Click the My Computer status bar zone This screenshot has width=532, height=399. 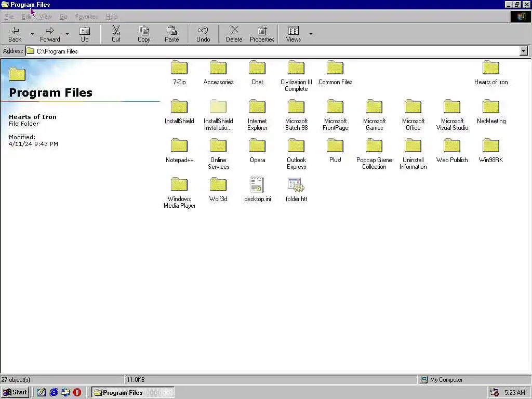point(474,380)
